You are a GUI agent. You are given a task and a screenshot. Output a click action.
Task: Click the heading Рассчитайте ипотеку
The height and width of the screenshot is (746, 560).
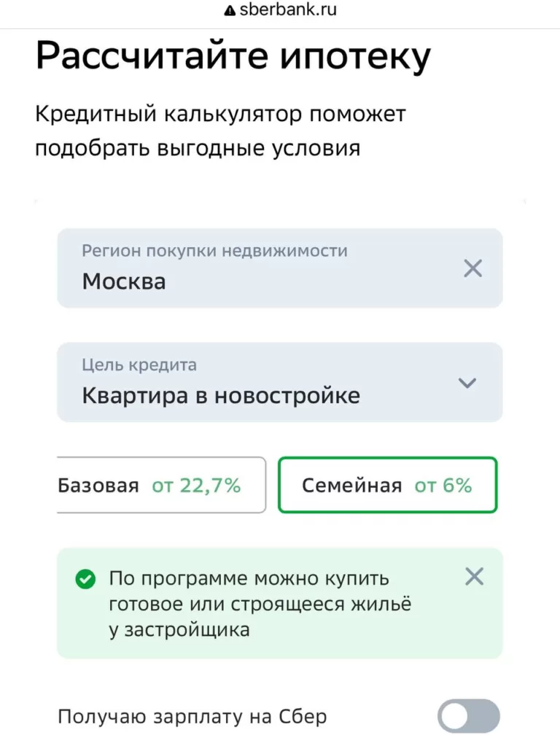coord(233,54)
